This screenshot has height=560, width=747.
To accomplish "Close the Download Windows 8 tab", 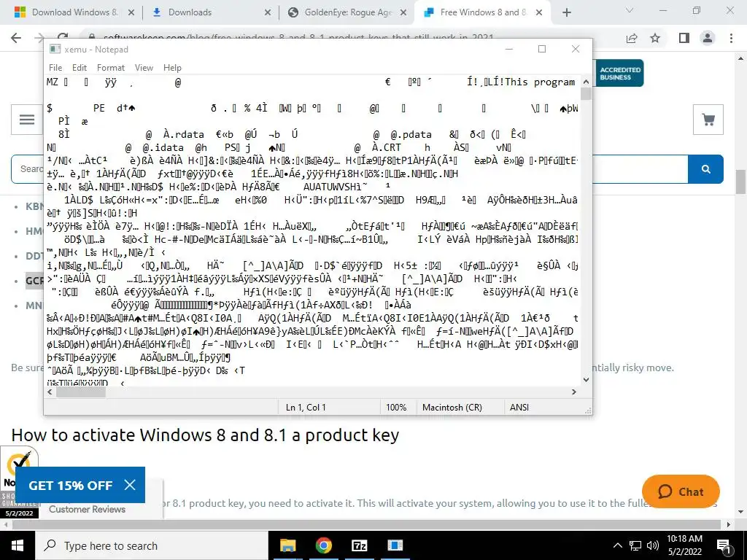I will pyautogui.click(x=131, y=12).
